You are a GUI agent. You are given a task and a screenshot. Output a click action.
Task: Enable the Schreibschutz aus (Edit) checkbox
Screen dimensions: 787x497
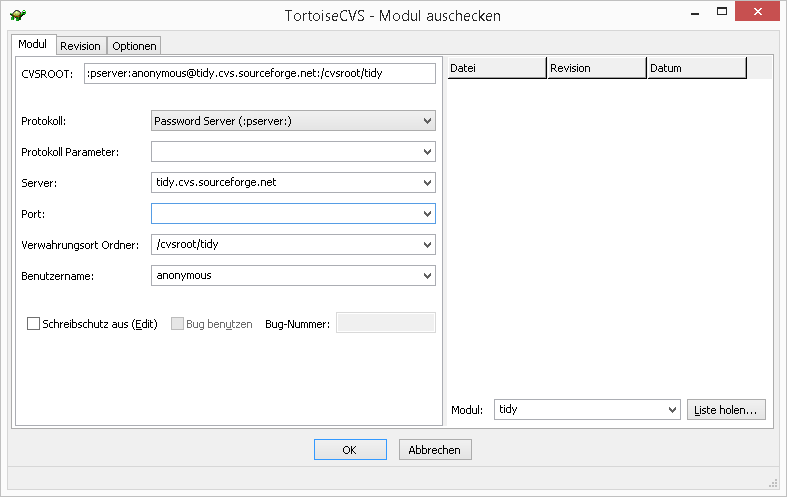(x=34, y=324)
